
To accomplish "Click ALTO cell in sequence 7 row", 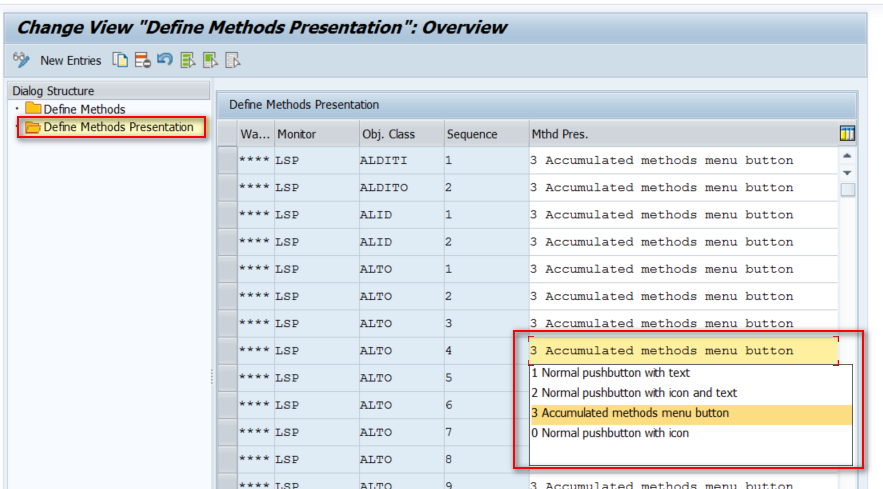I will tap(402, 432).
